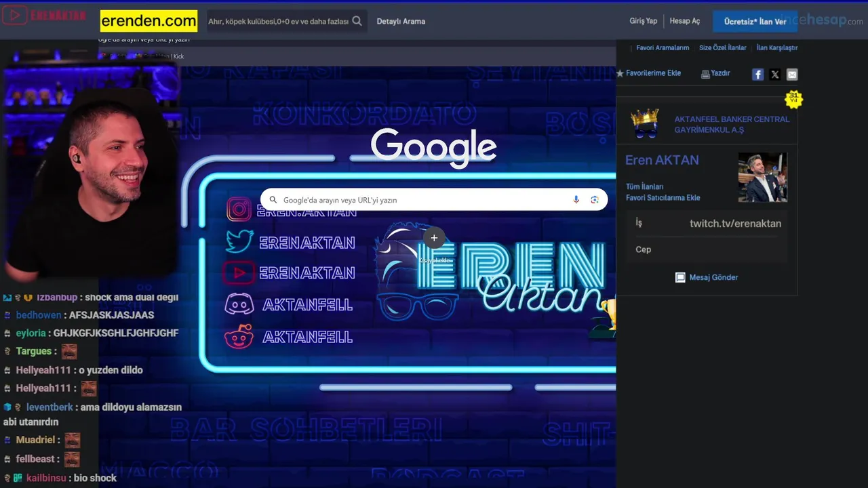868x488 pixels.
Task: Click the magnifier icon in site search bar
Action: click(x=357, y=21)
